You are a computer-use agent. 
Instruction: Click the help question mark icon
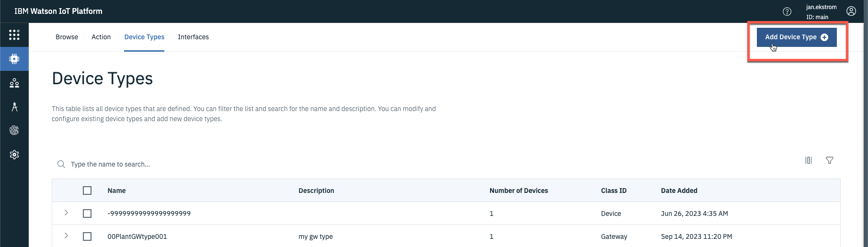point(787,11)
